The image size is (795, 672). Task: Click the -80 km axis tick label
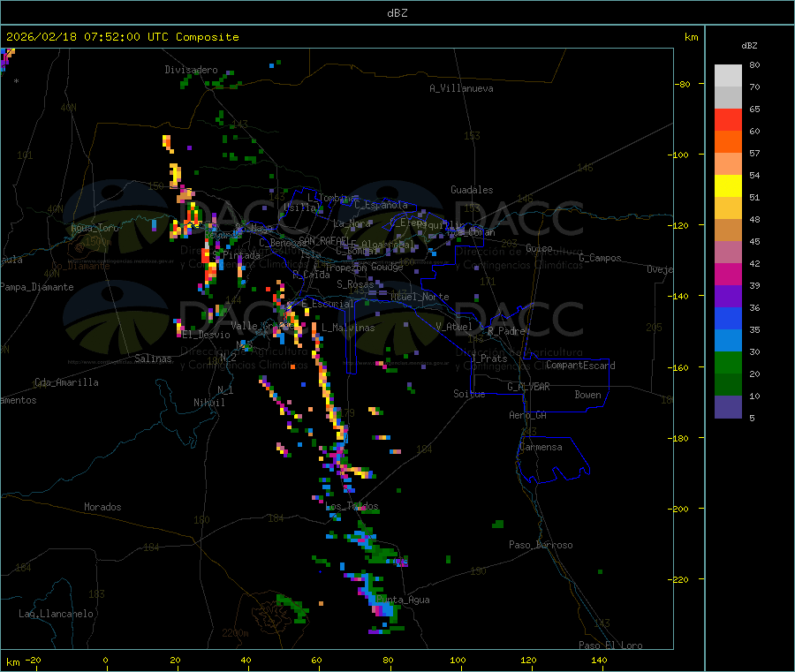(682, 84)
